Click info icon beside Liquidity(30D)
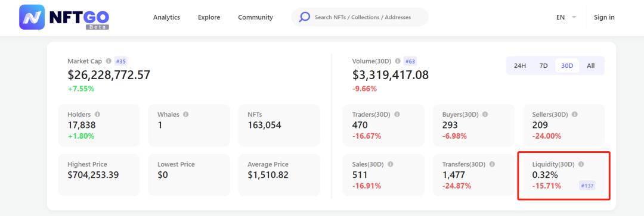The height and width of the screenshot is (216, 644). click(x=581, y=164)
